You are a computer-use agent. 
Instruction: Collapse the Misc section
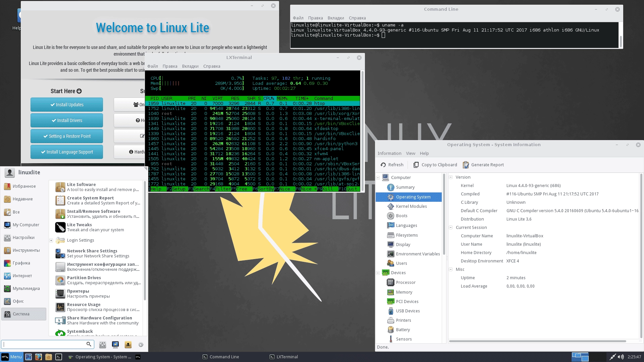pyautogui.click(x=451, y=269)
